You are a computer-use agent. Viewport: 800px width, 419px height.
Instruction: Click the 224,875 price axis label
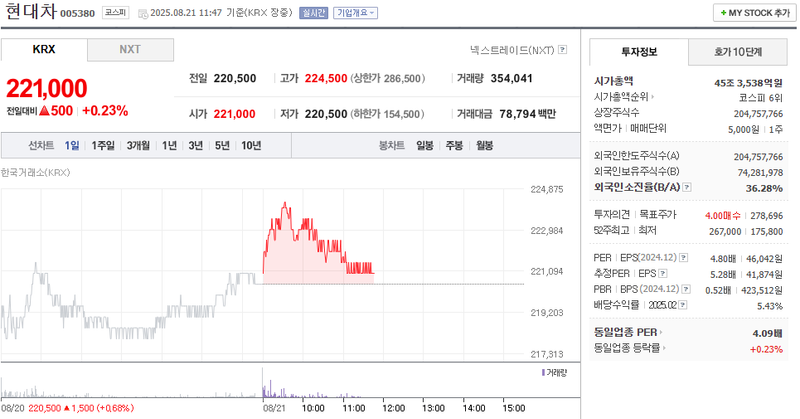(x=546, y=189)
